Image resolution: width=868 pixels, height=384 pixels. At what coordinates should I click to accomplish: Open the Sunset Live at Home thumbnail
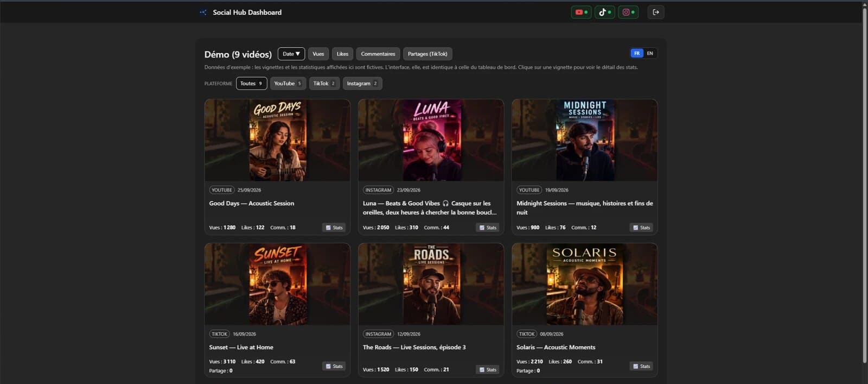[x=277, y=284]
